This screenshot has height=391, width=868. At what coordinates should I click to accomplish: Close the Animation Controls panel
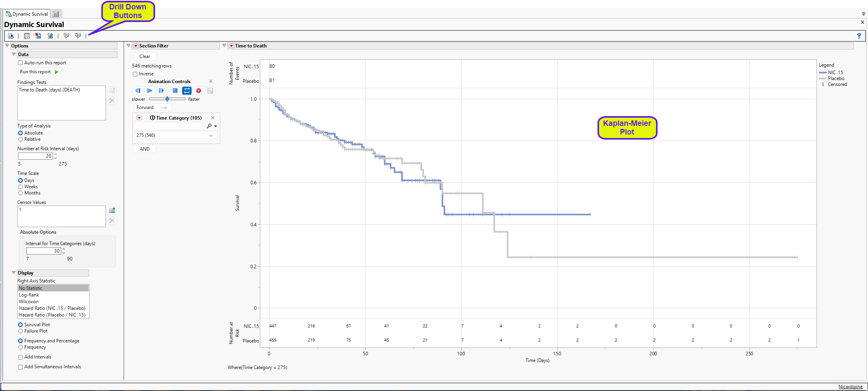coord(211,81)
